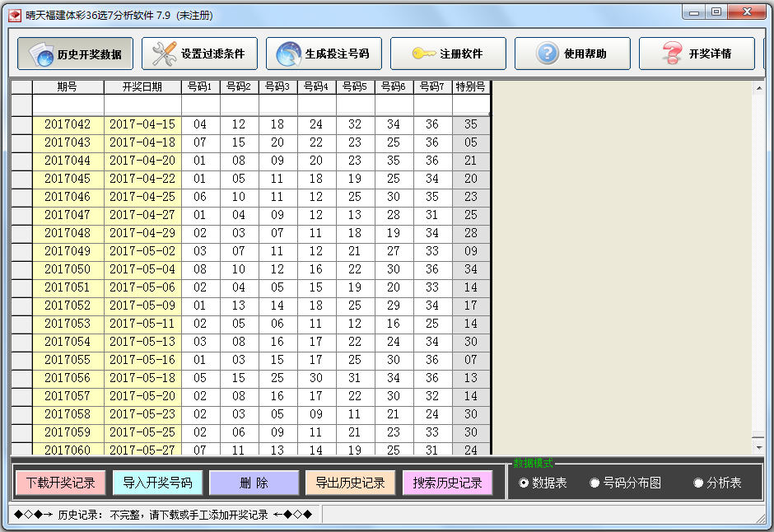Screen dimensions: 774x532
Task: Select date cell 2017-05-16
Action: coord(142,360)
